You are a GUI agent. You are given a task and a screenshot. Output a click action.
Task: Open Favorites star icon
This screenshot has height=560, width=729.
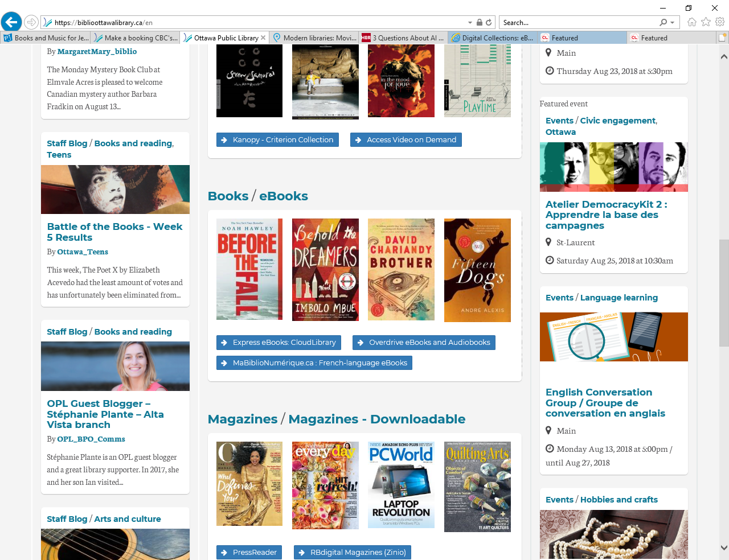706,22
